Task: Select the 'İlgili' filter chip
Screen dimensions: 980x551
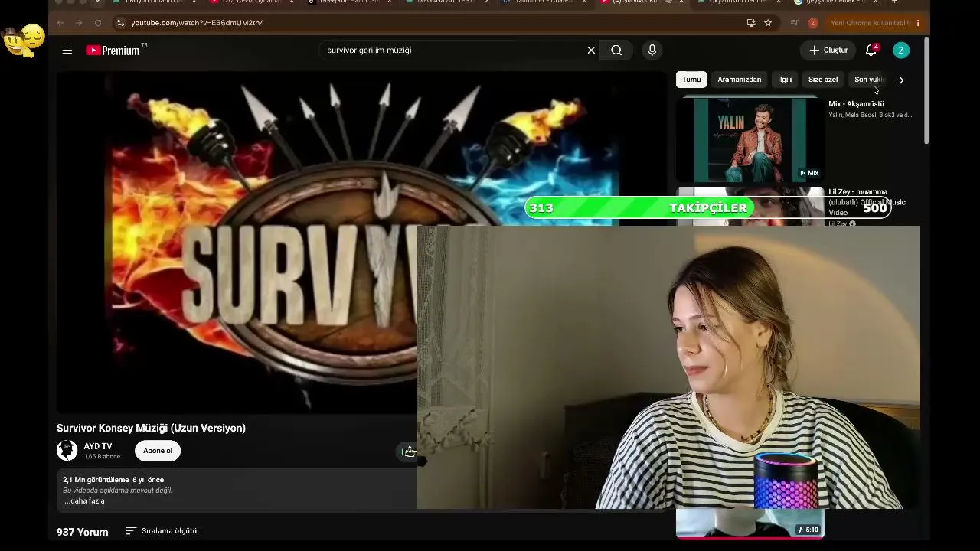Action: pos(785,80)
